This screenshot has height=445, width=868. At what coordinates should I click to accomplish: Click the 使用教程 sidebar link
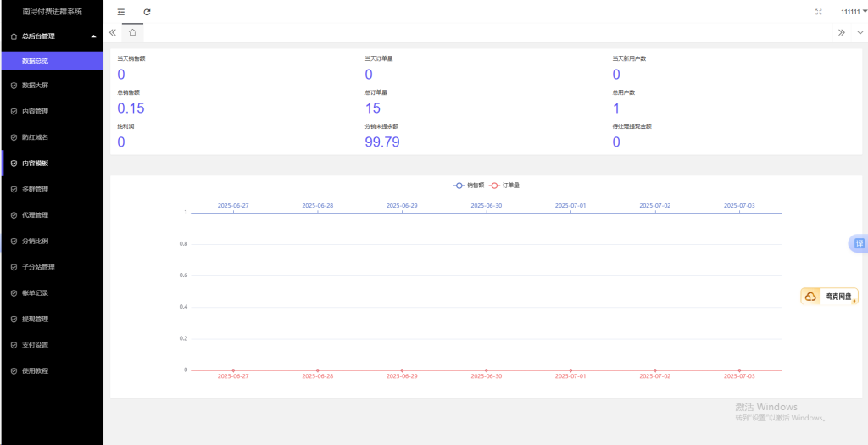tap(35, 371)
